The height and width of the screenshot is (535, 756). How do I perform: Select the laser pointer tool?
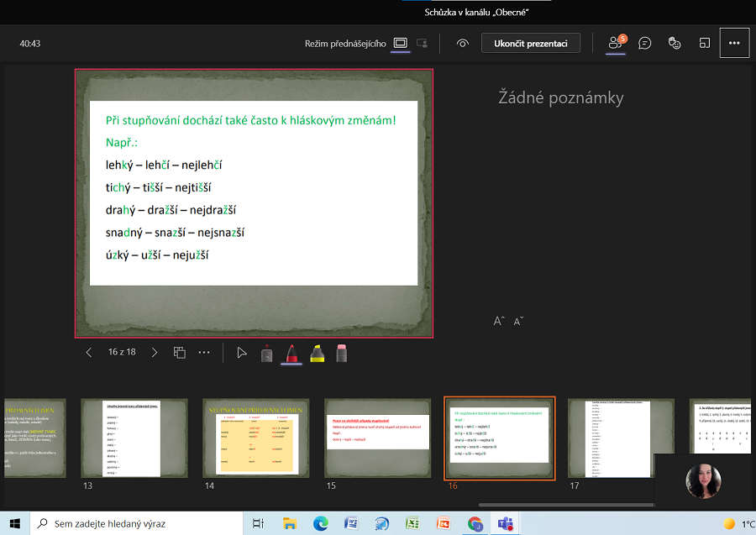[x=266, y=354]
